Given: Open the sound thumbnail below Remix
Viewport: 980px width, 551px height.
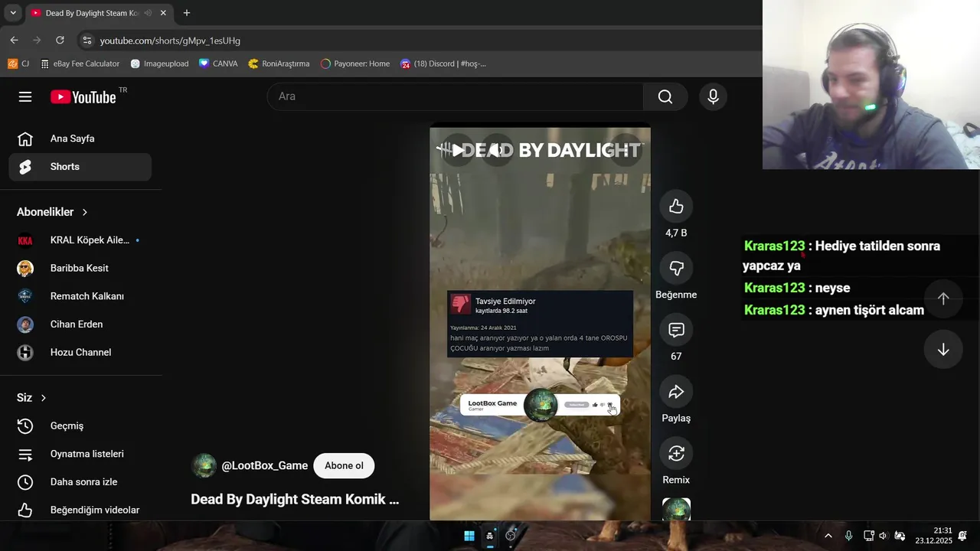Looking at the screenshot, I should (676, 509).
